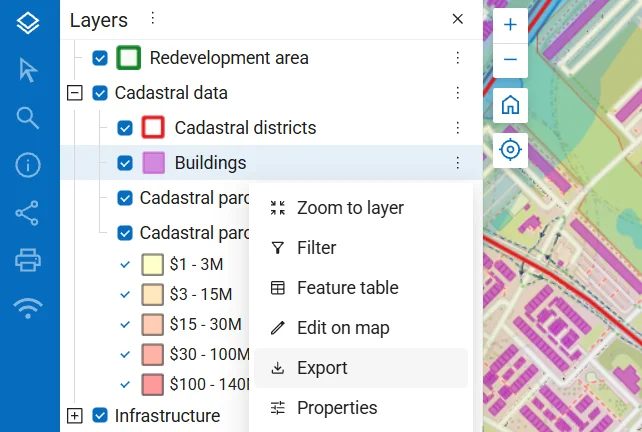This screenshot has height=432, width=642.
Task: Select the arrow selection tool
Action: click(x=28, y=70)
